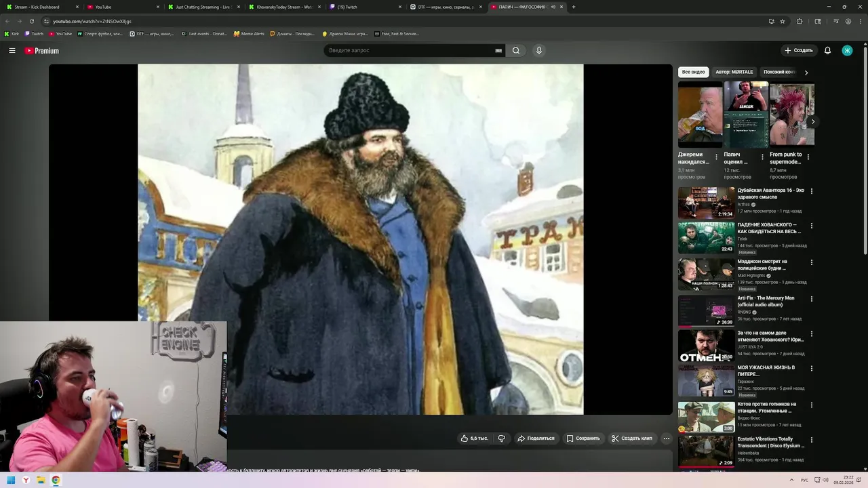Open За что на самом деле отменяют Хованского title

click(770, 336)
